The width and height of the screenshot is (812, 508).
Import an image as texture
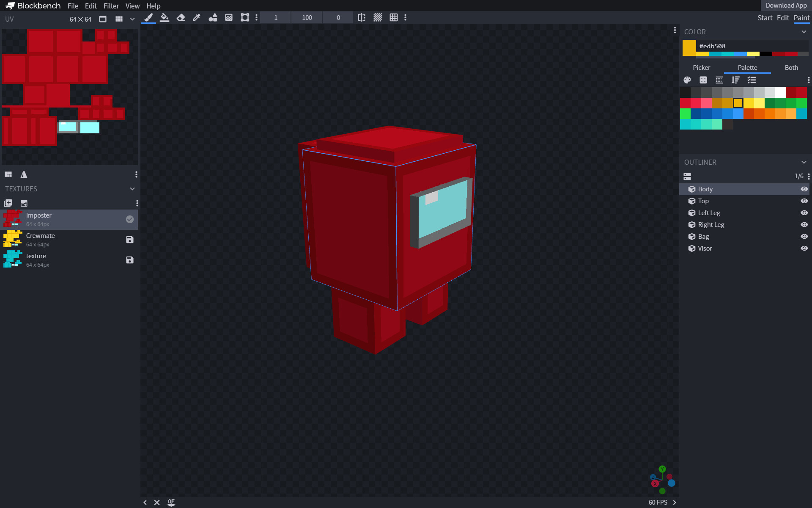[x=24, y=203]
